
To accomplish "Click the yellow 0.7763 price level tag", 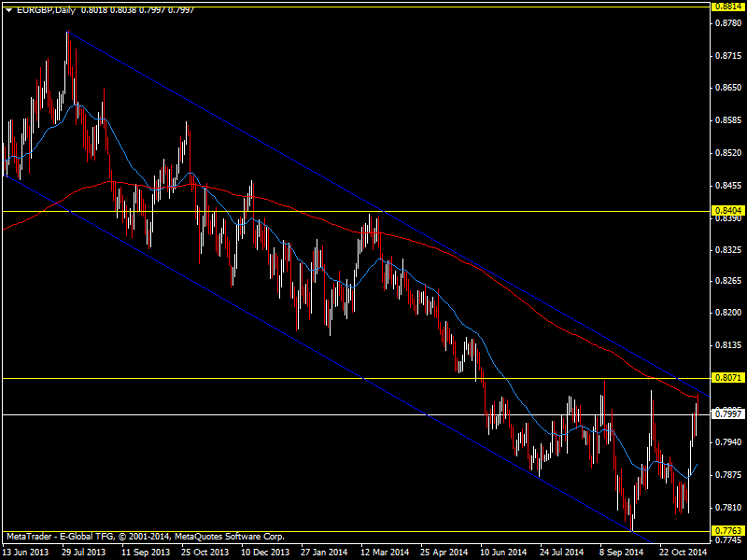I will click(x=727, y=531).
